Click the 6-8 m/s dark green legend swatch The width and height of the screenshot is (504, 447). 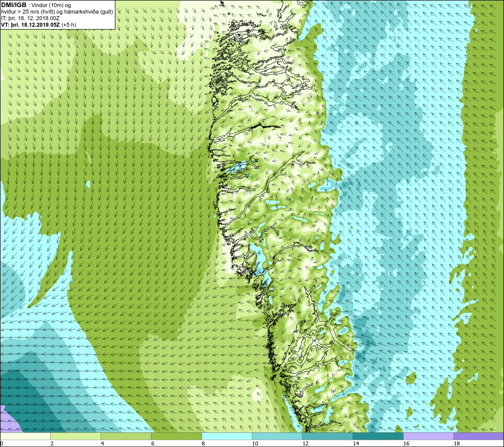176,436
